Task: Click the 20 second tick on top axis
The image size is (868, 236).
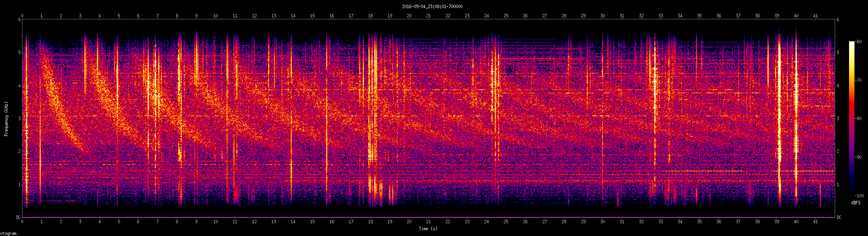Action: (409, 16)
